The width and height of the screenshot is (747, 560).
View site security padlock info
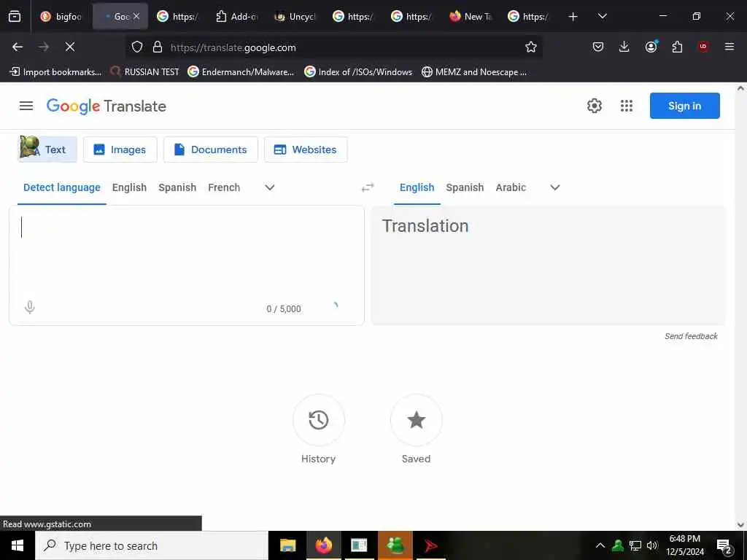[158, 47]
